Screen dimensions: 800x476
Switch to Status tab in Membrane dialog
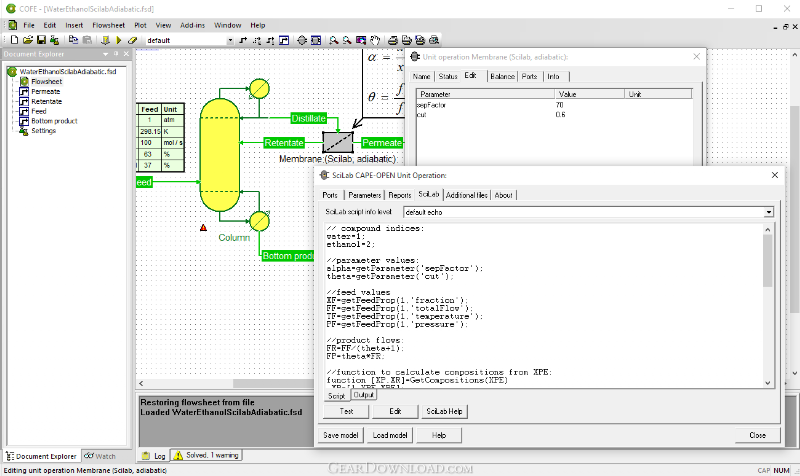448,77
